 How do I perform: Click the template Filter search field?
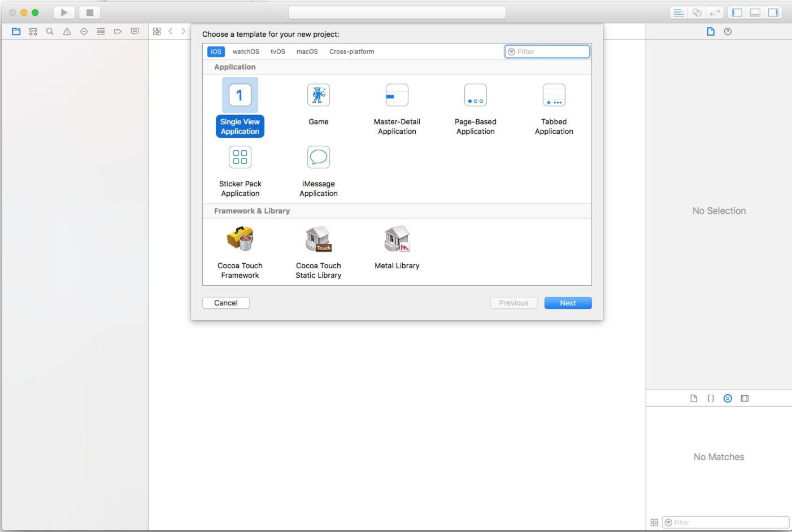click(547, 51)
